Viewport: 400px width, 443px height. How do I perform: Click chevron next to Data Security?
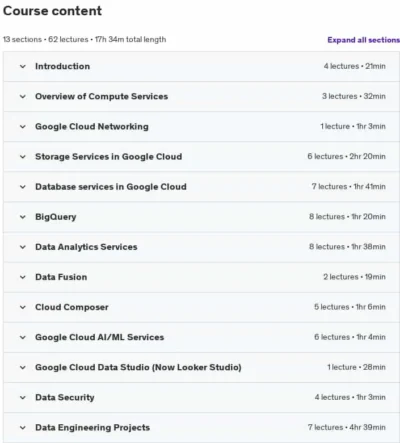(x=23, y=398)
